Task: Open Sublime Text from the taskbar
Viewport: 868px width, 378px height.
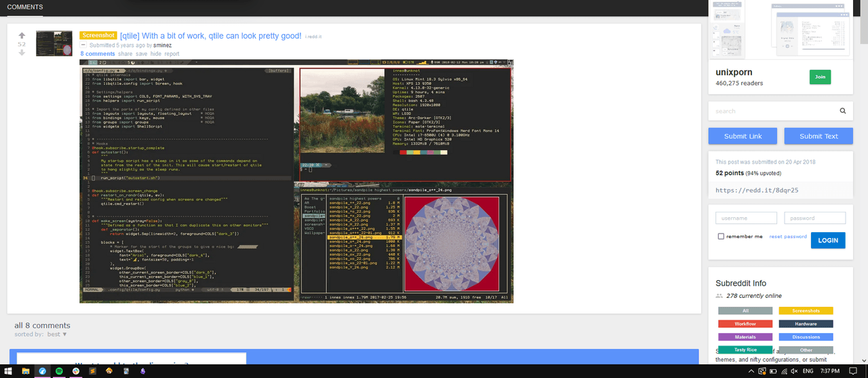Action: (92, 371)
